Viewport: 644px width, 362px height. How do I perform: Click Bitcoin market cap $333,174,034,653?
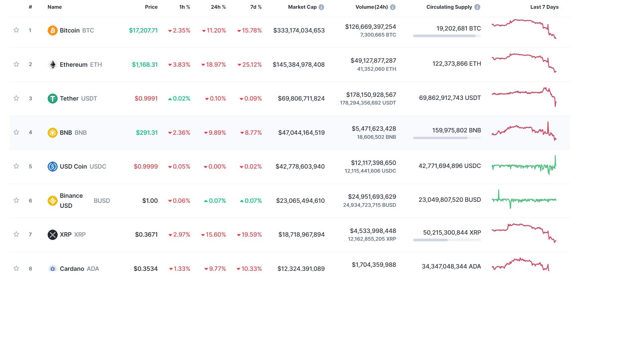tap(299, 31)
